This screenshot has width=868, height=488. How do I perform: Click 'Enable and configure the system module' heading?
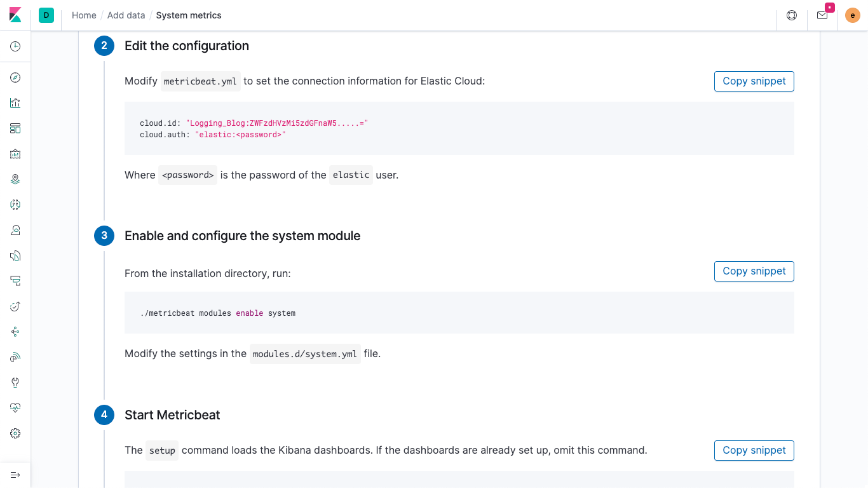tap(242, 236)
